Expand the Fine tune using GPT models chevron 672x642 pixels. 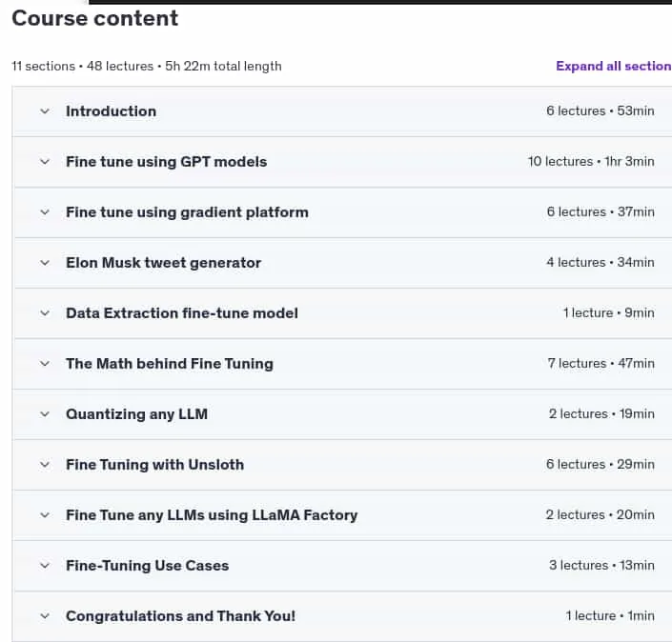(x=45, y=162)
